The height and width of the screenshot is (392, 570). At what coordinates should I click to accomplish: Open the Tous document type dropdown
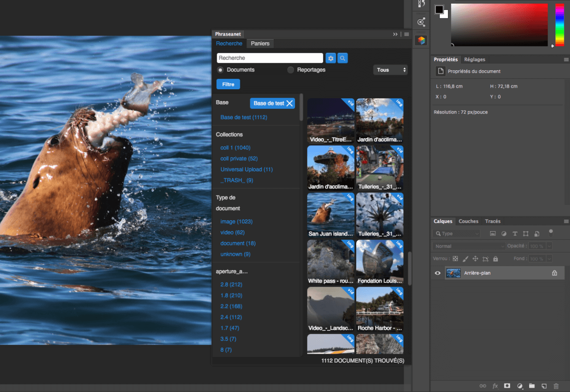coord(390,69)
